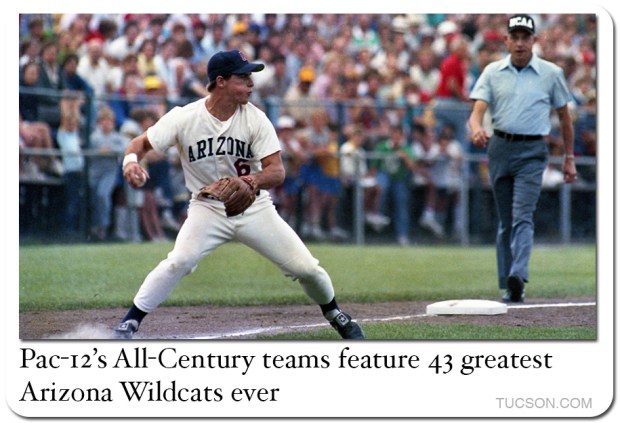620x423 pixels.
Task: Click the player's brown baseball glove
Action: click(229, 195)
